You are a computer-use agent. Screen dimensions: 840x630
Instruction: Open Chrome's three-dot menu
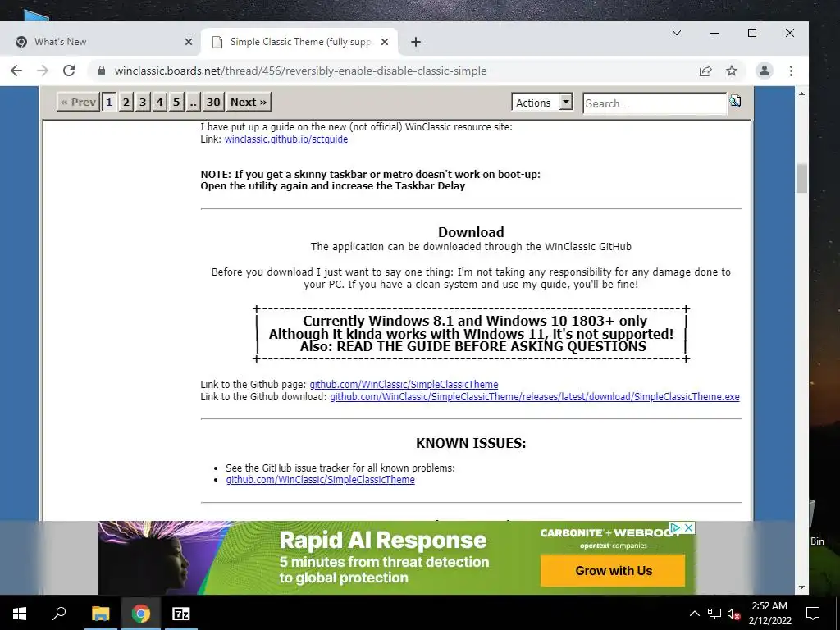(791, 71)
